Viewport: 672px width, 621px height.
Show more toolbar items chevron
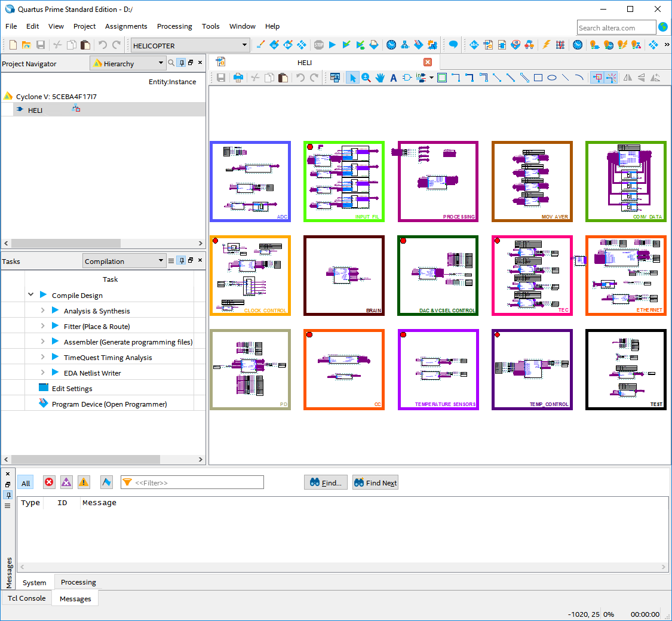[x=667, y=45]
